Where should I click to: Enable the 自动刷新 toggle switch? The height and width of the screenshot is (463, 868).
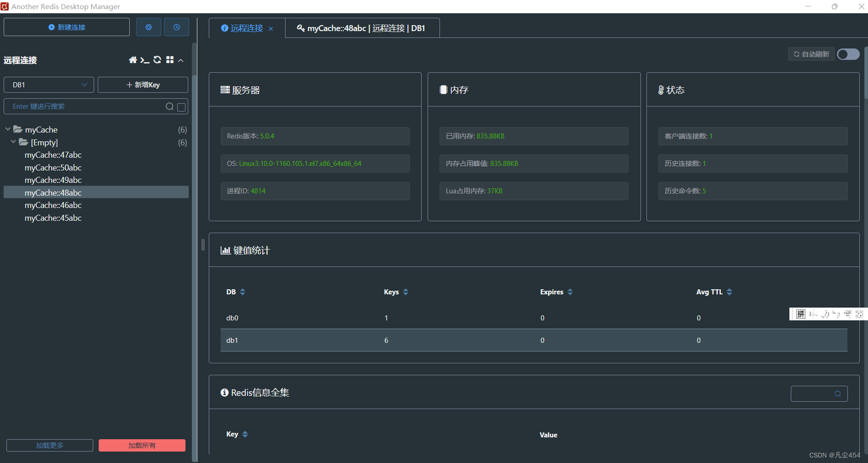tap(848, 54)
